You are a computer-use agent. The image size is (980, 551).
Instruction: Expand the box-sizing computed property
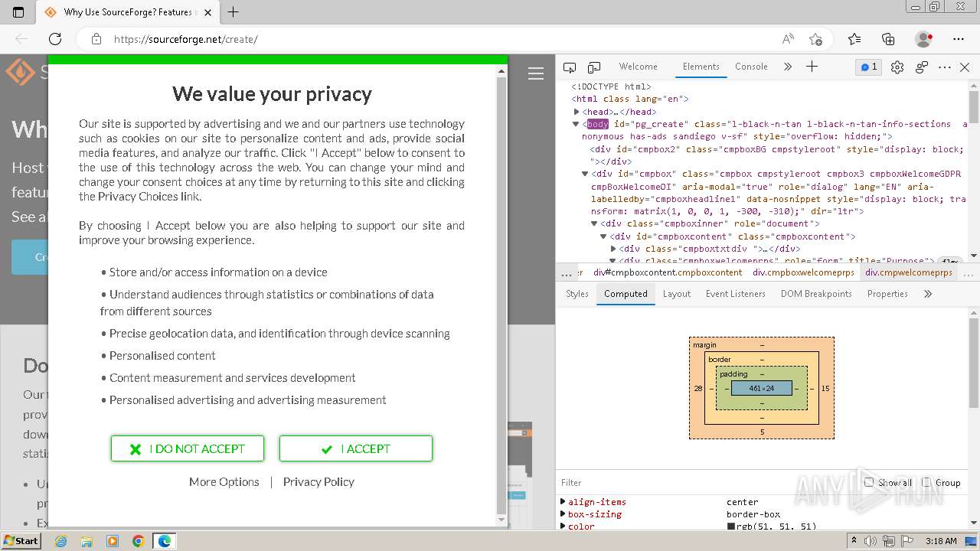(563, 514)
